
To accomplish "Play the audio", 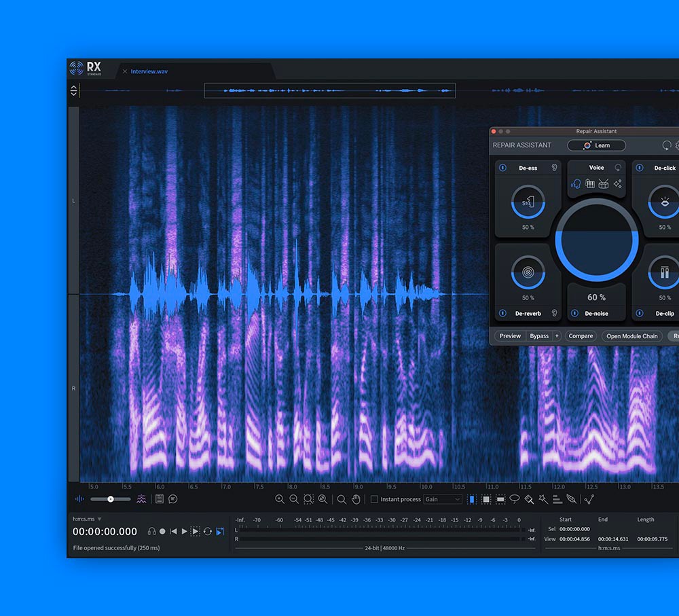I will [185, 531].
